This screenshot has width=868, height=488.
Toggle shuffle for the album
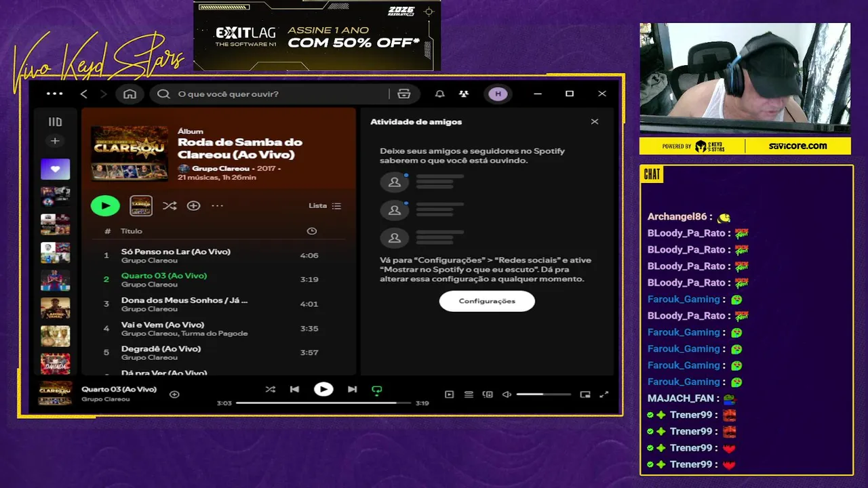[170, 205]
